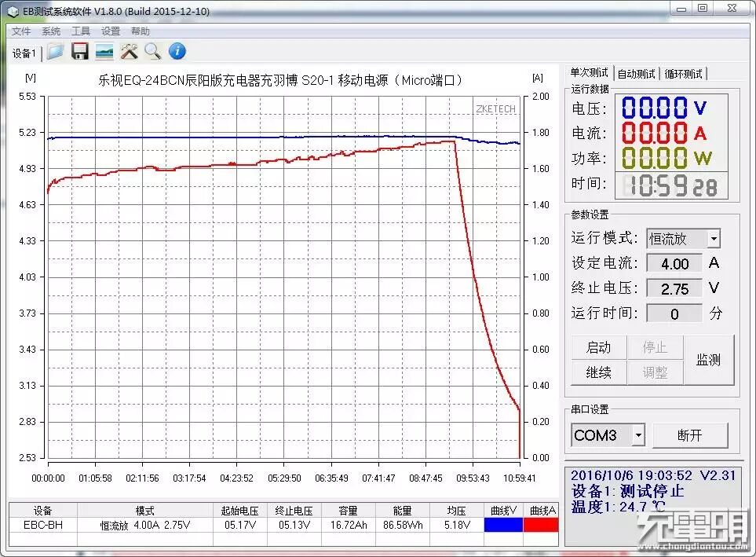This screenshot has height=557, width=756.
Task: Click the 终止电压 2.75 input field
Action: click(674, 288)
